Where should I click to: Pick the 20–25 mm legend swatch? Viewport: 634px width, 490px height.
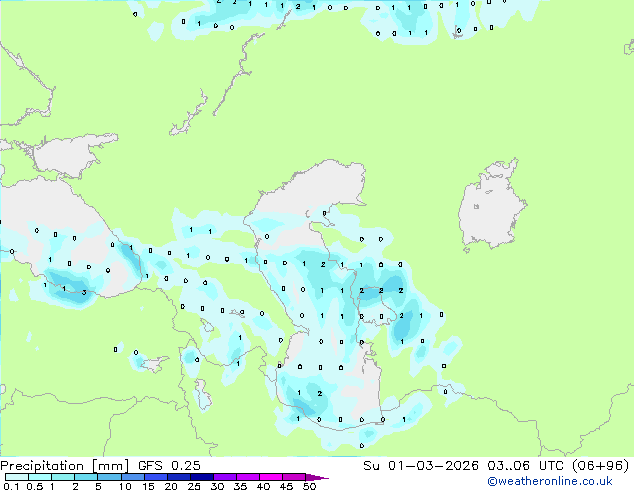click(x=178, y=477)
